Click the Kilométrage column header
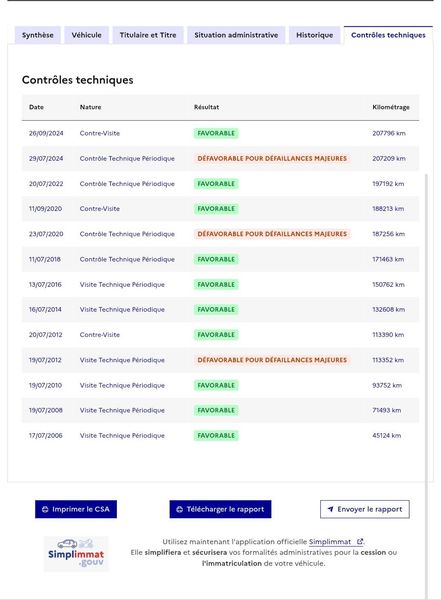The width and height of the screenshot is (441, 600). pyautogui.click(x=391, y=107)
